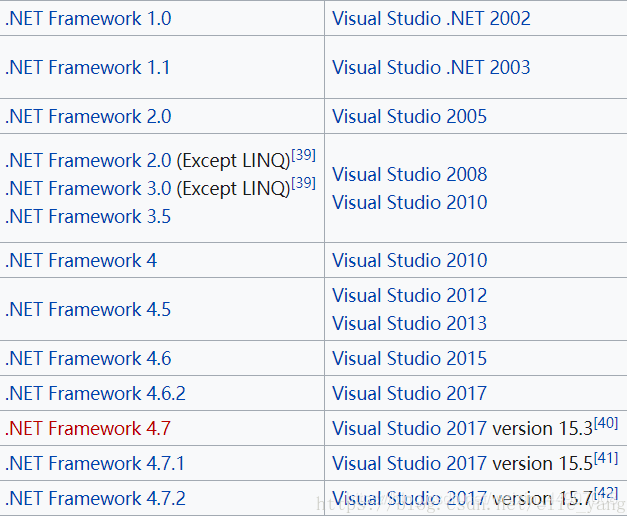Image resolution: width=627 pixels, height=517 pixels.
Task: Click Visual Studio 2010 listed below Visual Studio 2008
Action: click(x=409, y=202)
